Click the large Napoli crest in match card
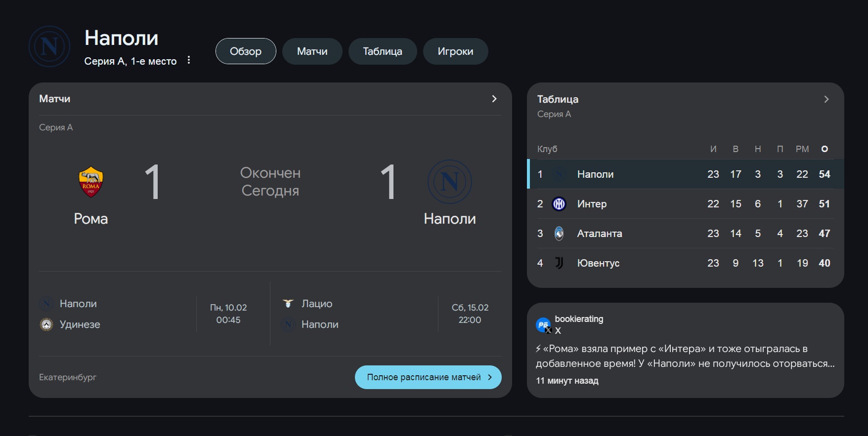 450,182
